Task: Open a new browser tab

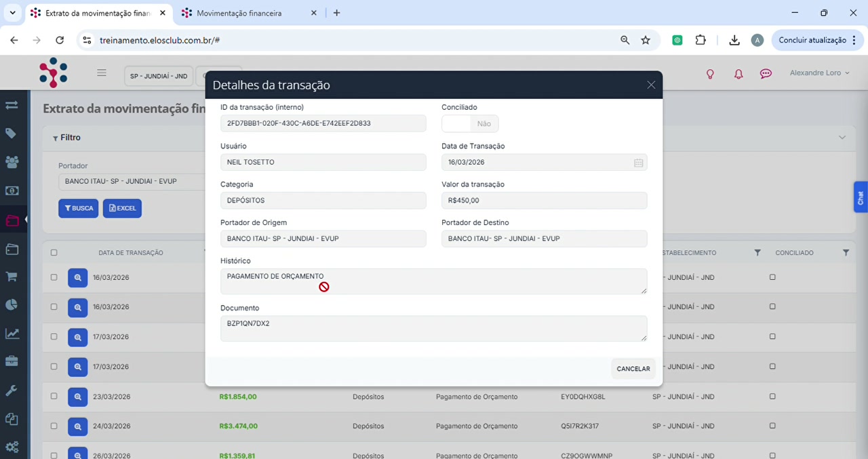Action: coord(337,13)
